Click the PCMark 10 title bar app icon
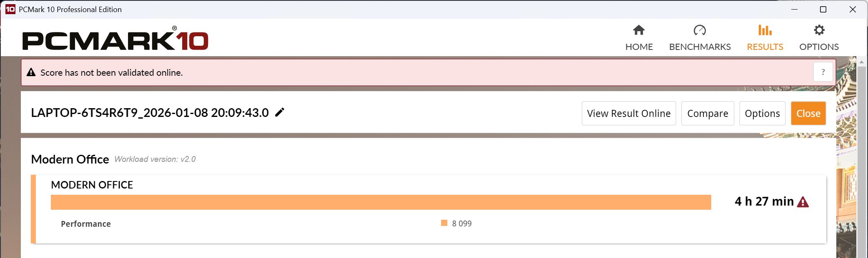The width and height of the screenshot is (868, 258). [x=10, y=9]
